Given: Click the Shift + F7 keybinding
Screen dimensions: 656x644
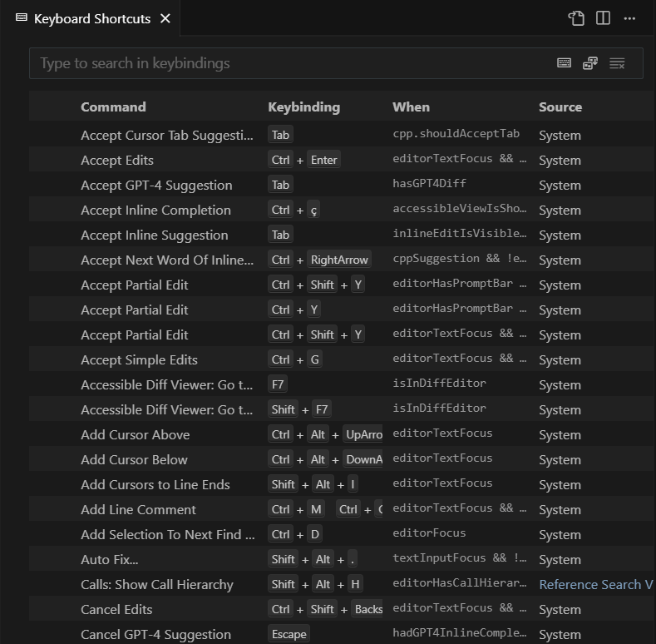Looking at the screenshot, I should pyautogui.click(x=299, y=409).
